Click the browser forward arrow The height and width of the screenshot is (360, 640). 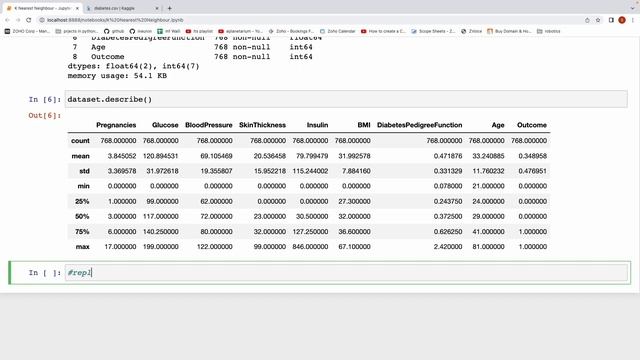(18, 20)
